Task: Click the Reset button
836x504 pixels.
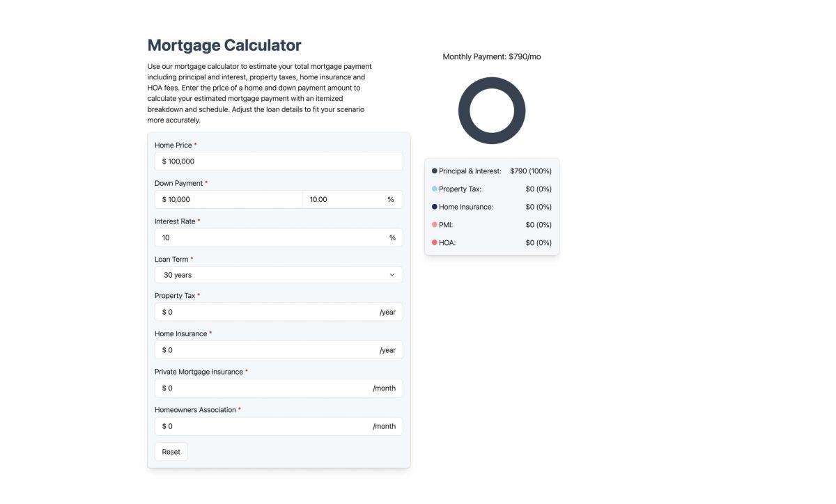Action: [x=171, y=452]
